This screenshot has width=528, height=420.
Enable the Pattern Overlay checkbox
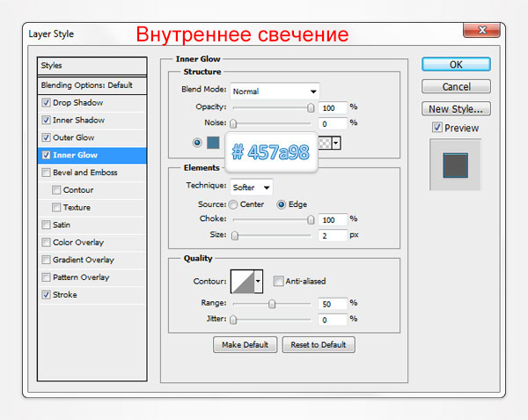point(46,277)
